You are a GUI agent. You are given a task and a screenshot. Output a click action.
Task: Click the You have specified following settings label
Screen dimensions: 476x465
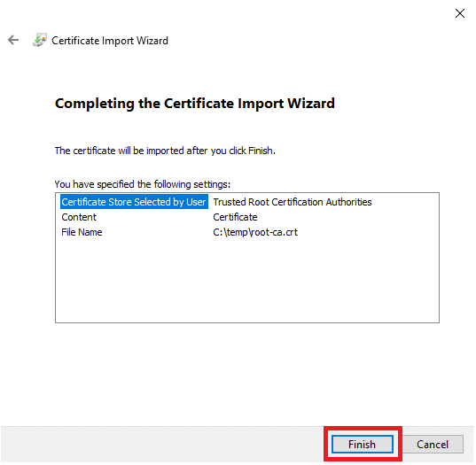[143, 184]
